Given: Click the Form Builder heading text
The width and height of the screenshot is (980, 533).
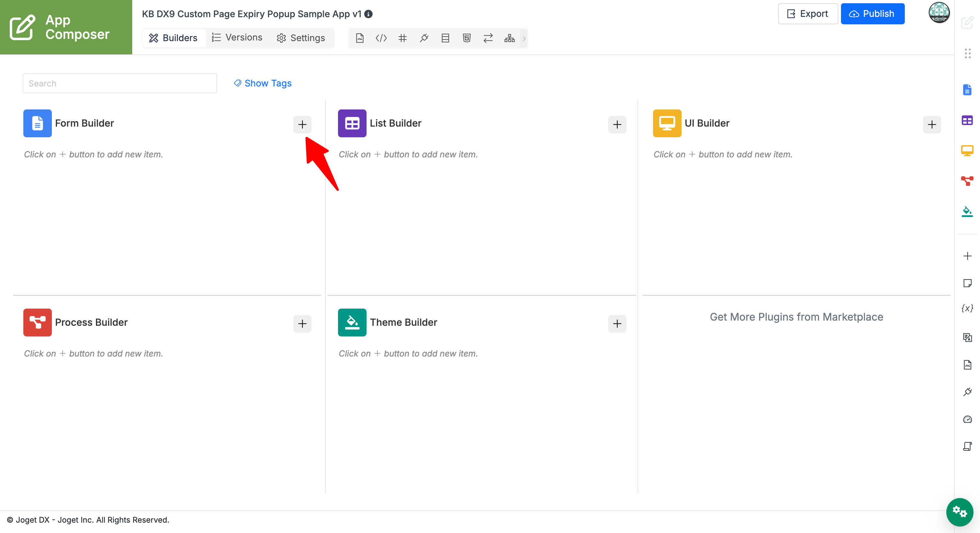Looking at the screenshot, I should point(85,123).
